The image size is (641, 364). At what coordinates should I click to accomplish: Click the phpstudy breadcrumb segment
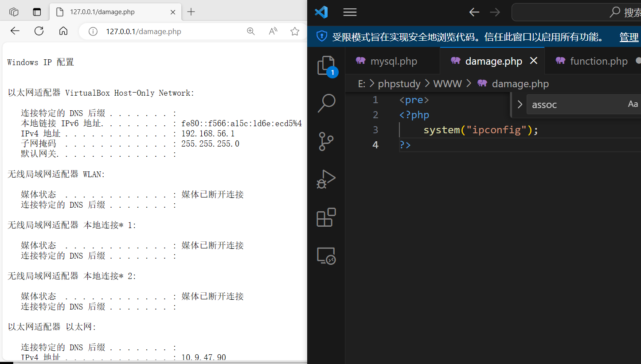[x=399, y=84]
